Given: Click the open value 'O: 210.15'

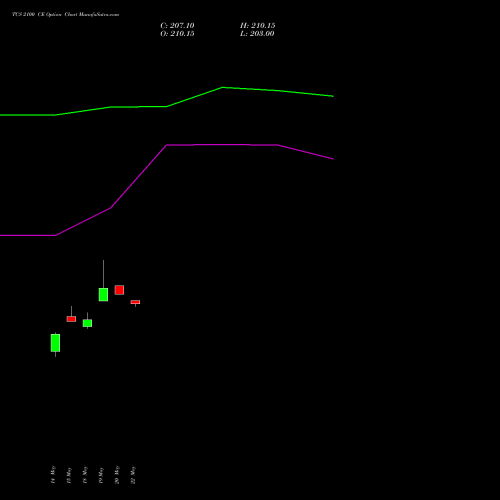Looking at the screenshot, I should [177, 34].
